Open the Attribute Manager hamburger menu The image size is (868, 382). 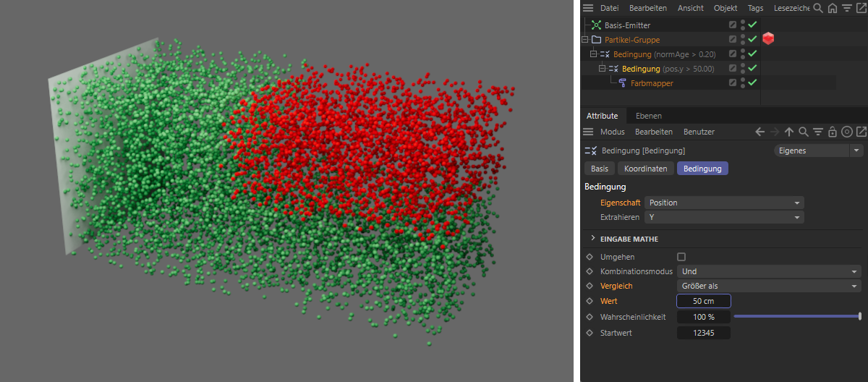pyautogui.click(x=587, y=132)
